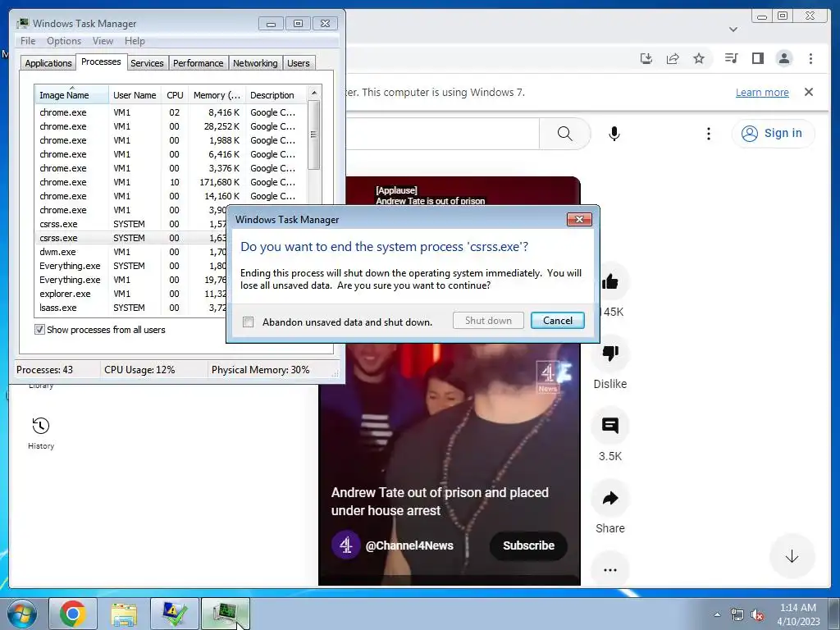Sort processes by Description column

[x=276, y=95]
